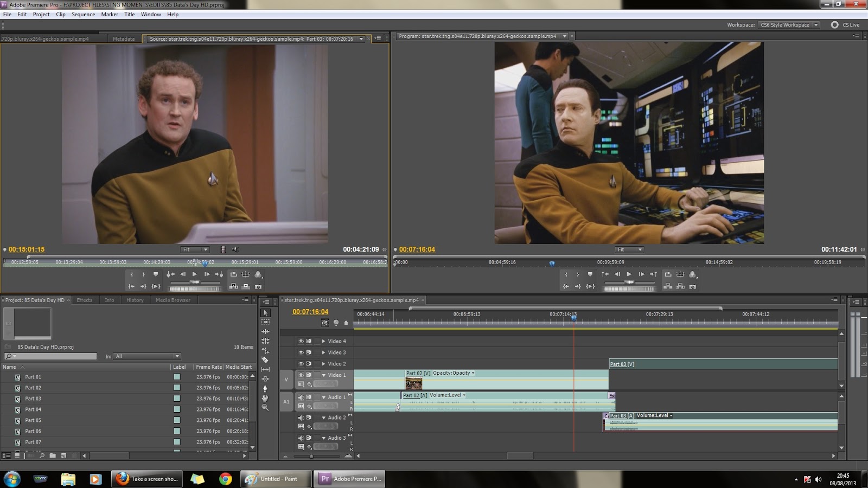This screenshot has width=868, height=488.
Task: Open the Title menu
Action: coord(130,15)
